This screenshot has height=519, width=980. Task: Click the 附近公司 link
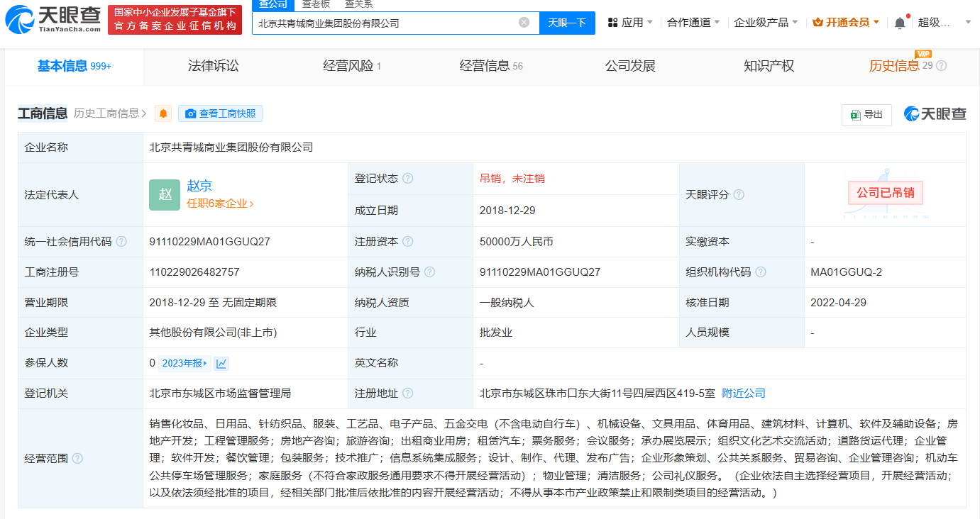(744, 394)
